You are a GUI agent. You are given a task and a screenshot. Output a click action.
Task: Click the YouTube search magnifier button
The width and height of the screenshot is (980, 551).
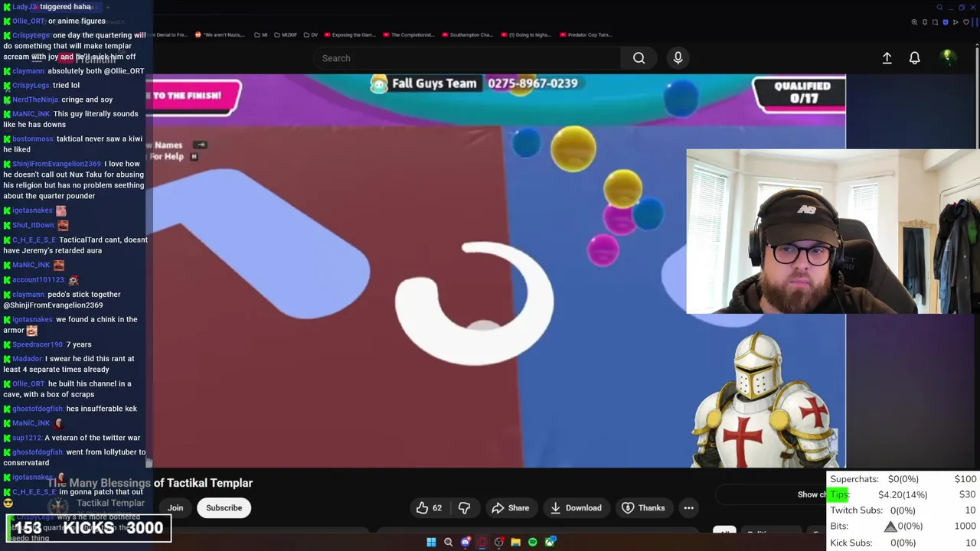639,58
